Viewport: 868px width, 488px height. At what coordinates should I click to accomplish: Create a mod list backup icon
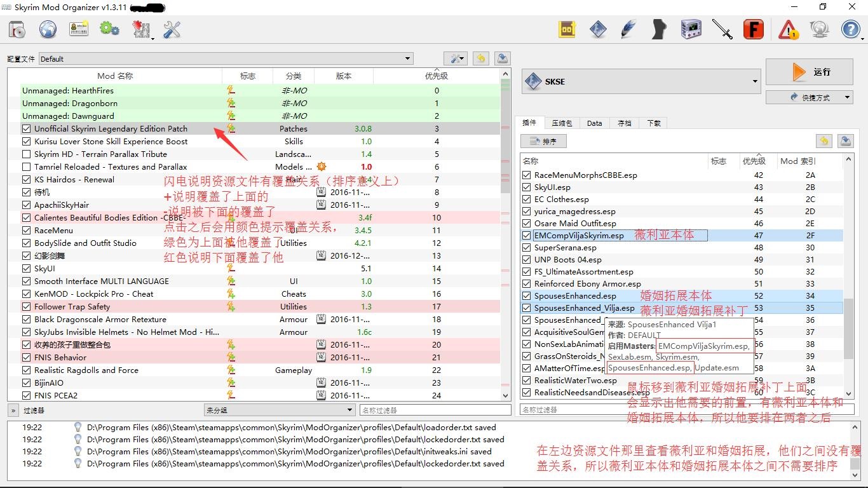503,59
